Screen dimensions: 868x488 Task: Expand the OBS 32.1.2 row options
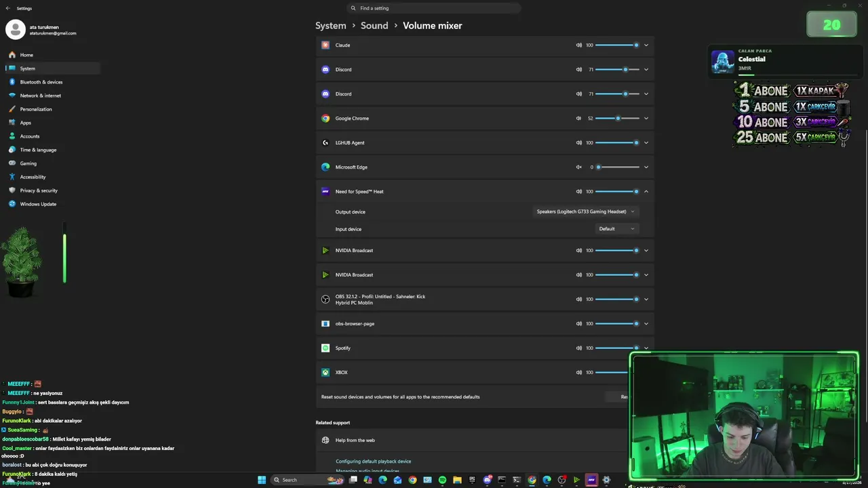646,300
